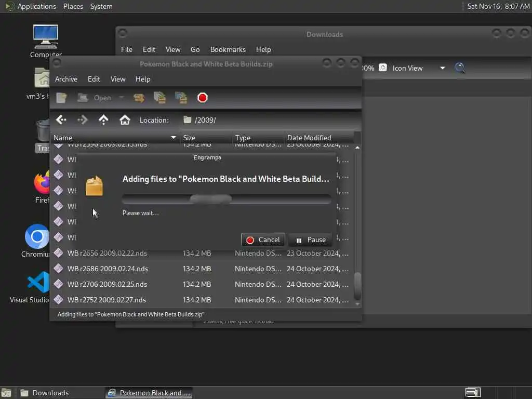
Task: Open the Archive menu
Action: pos(66,79)
